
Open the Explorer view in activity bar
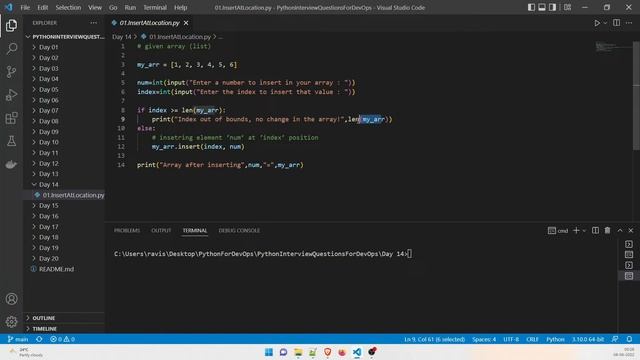tap(11, 25)
